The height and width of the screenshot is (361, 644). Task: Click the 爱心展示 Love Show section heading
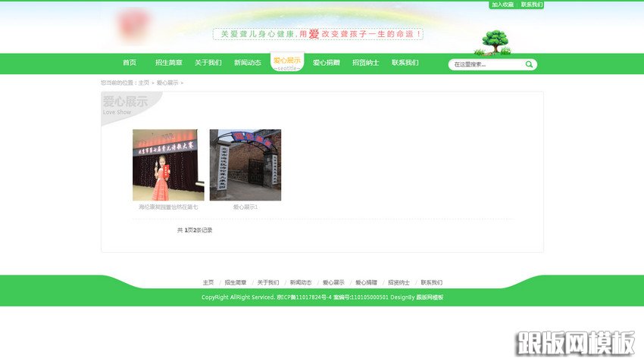tap(125, 105)
